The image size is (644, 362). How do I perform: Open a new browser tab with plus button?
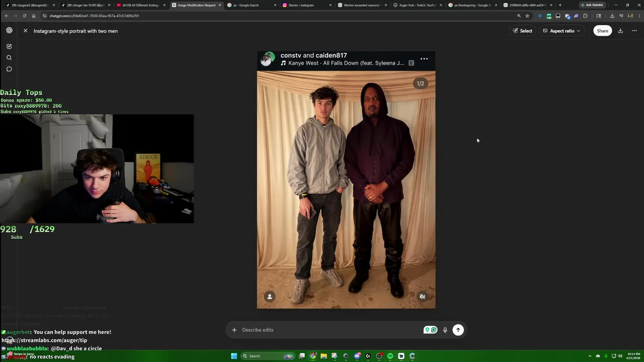coord(560,5)
